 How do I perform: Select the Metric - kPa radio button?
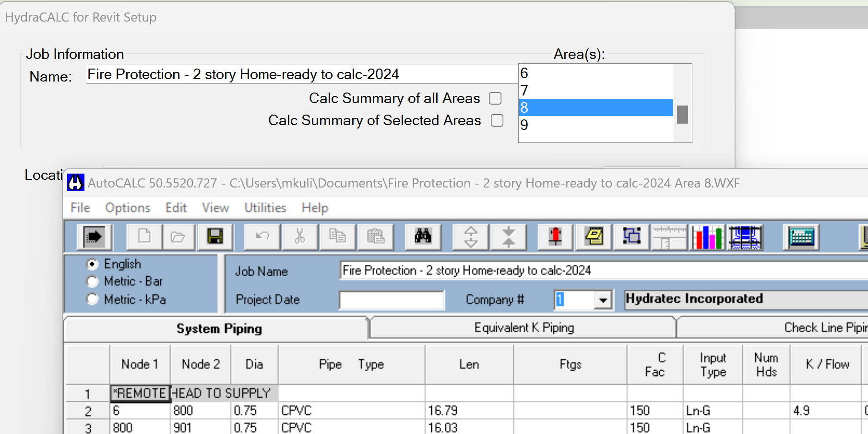pos(93,299)
